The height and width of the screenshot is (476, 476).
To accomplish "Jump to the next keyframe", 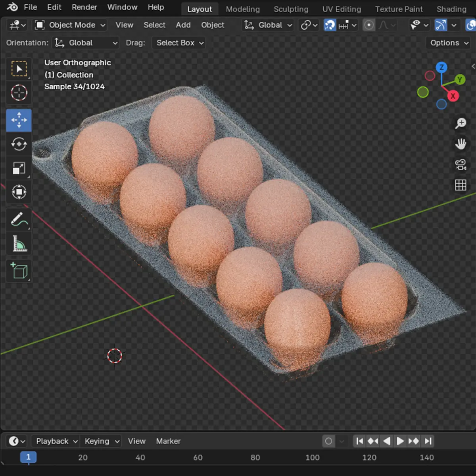I will click(x=414, y=441).
